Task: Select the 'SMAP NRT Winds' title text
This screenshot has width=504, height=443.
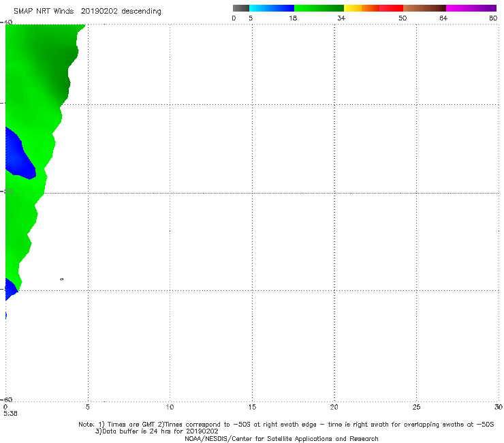Action: point(44,12)
